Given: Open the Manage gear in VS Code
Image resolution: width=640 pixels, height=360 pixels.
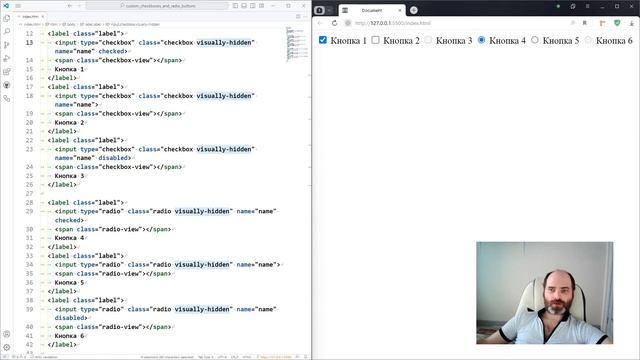Looking at the screenshot, I should (x=7, y=347).
